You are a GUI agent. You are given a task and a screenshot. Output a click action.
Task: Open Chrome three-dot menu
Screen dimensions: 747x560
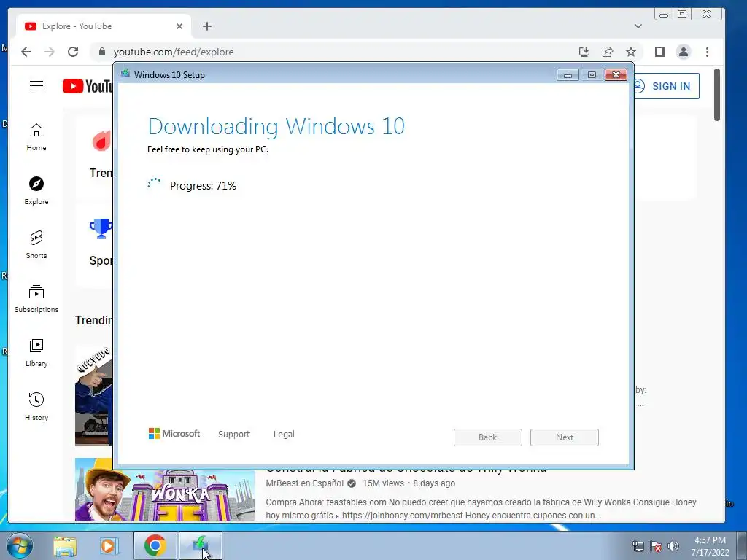[707, 52]
